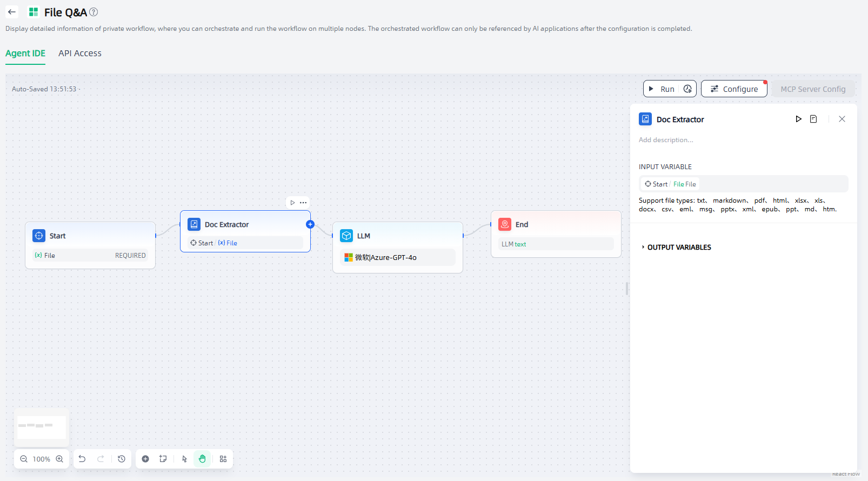868x481 pixels.
Task: Click the Add description field
Action: click(x=666, y=140)
